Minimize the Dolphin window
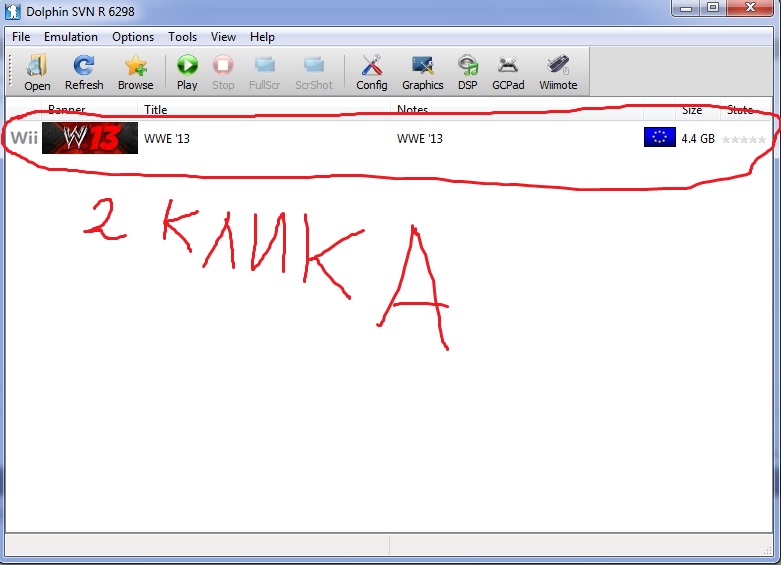Screen dimensions: 781x565 click(686, 8)
